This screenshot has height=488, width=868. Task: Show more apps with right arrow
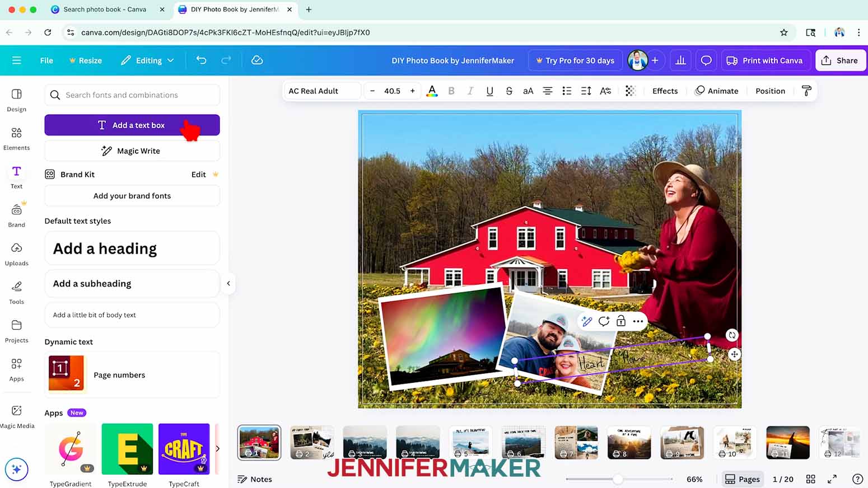(217, 448)
